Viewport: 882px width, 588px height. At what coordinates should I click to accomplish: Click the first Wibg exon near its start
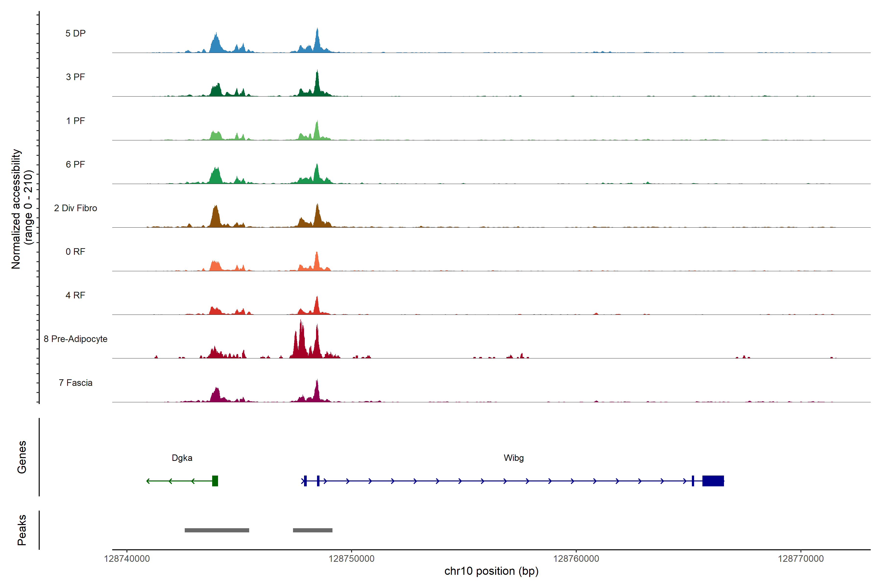[305, 481]
